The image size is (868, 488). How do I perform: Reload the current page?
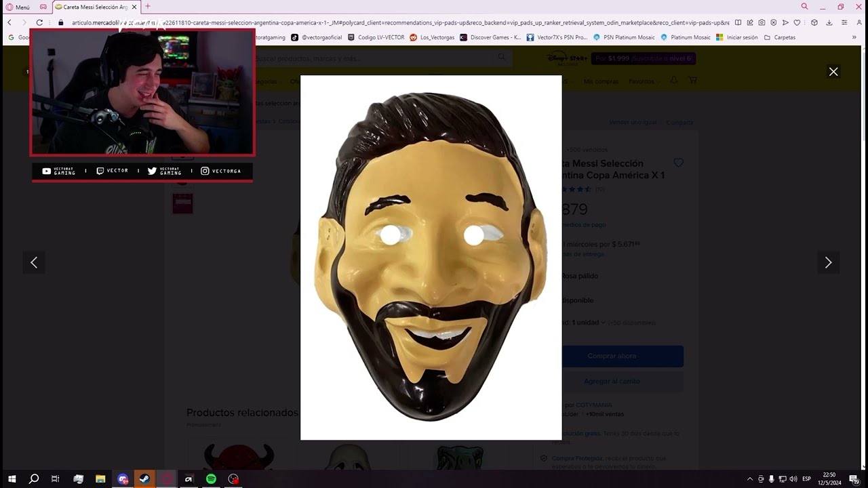(39, 22)
